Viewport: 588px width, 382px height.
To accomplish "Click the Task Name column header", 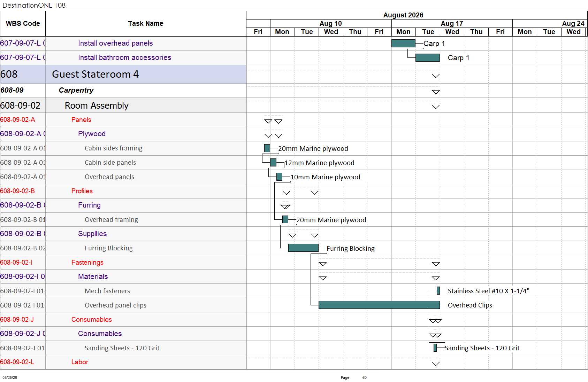I will (x=146, y=24).
